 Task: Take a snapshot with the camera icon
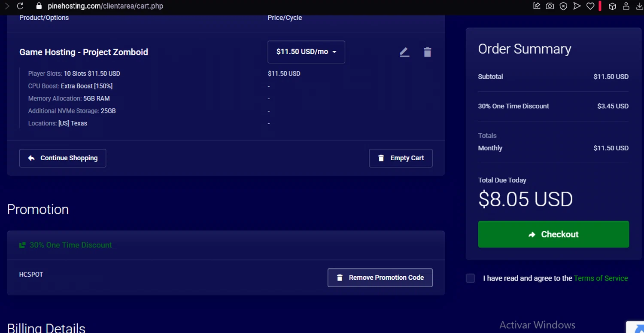pyautogui.click(x=550, y=6)
